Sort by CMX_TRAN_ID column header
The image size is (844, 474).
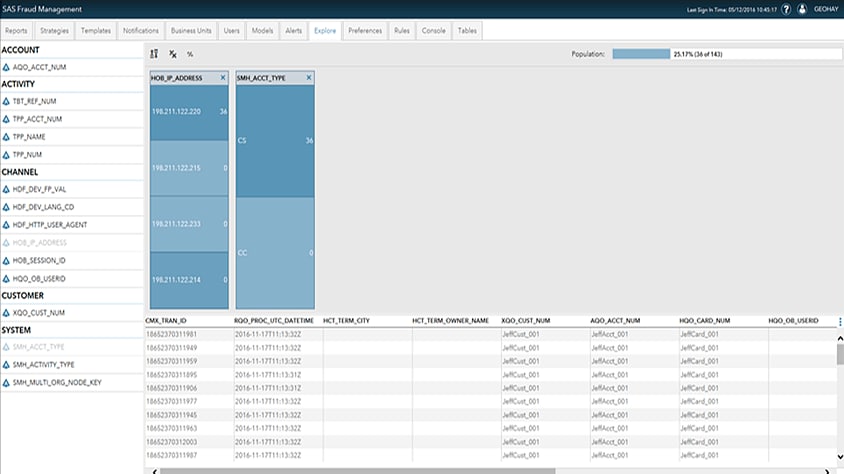pyautogui.click(x=166, y=321)
